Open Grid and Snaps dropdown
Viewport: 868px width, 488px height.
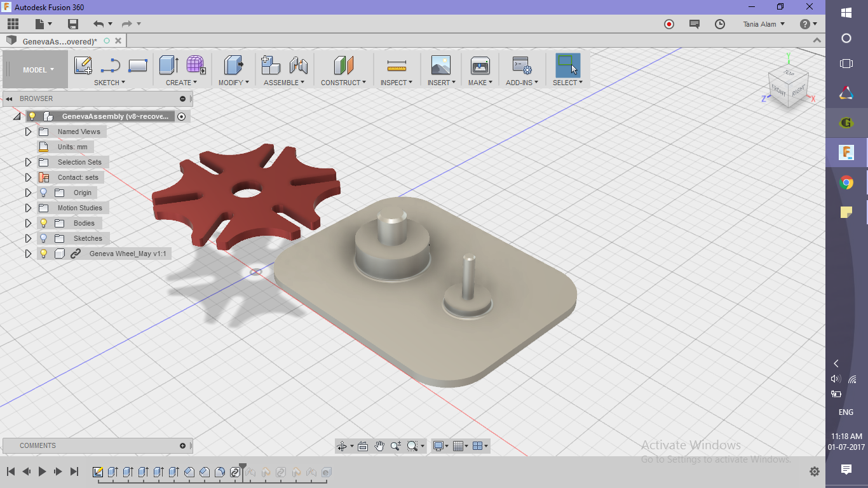(461, 446)
